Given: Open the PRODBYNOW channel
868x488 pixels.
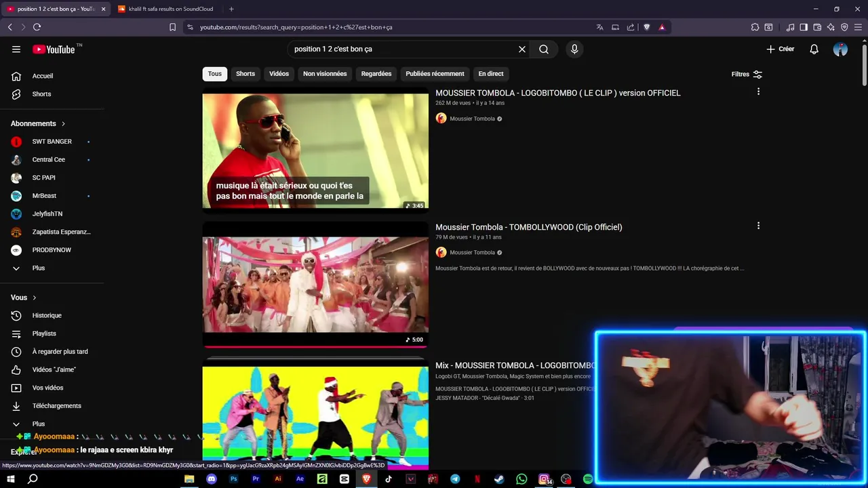Looking at the screenshot, I should pos(52,250).
